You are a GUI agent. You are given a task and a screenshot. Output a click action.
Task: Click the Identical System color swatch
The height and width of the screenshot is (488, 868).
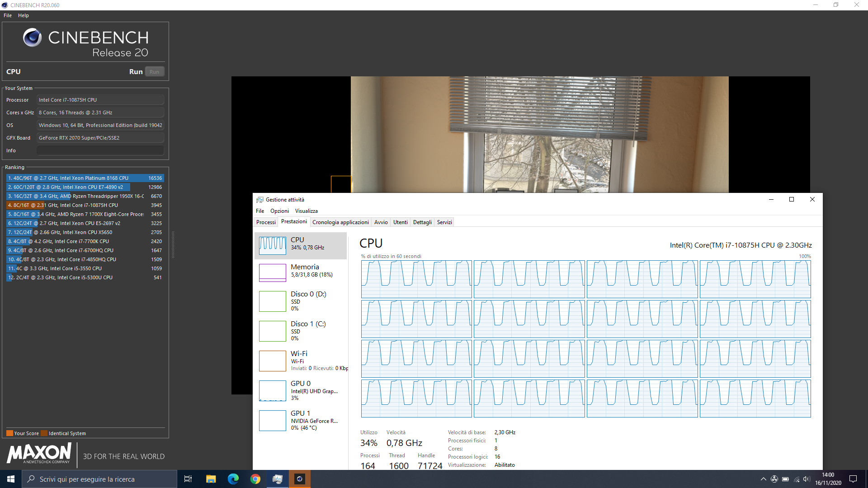pos(44,433)
